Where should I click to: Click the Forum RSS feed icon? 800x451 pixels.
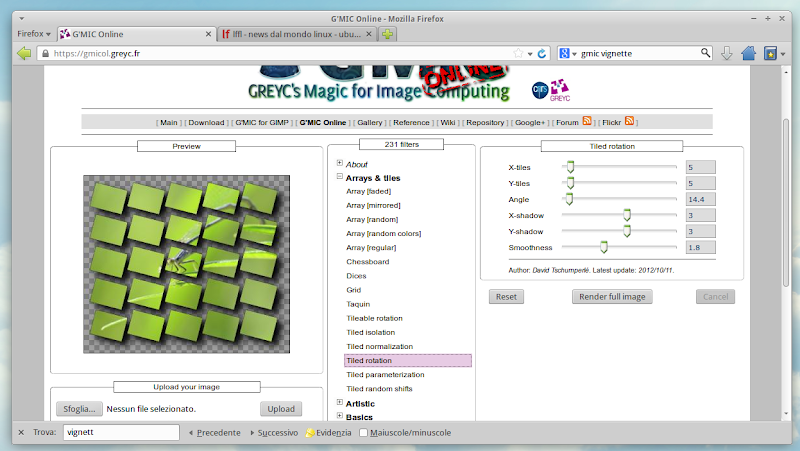coord(587,122)
